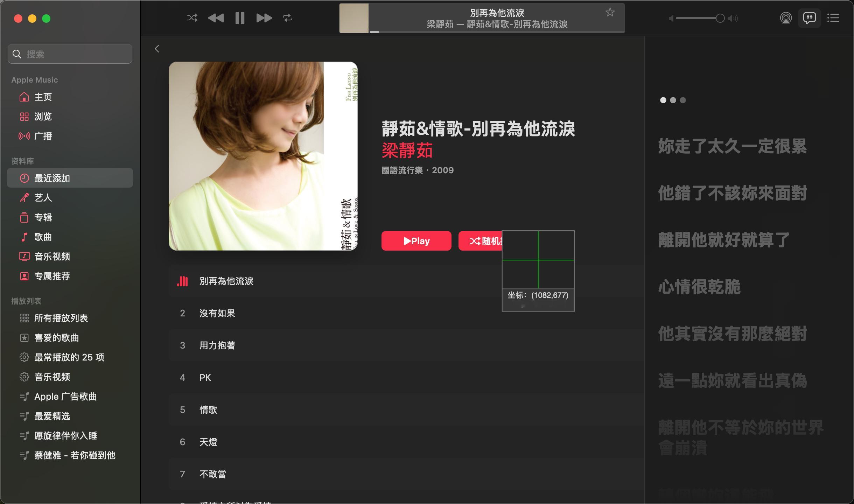Skip to the next track
Image resolution: width=854 pixels, height=504 pixels.
pos(264,18)
